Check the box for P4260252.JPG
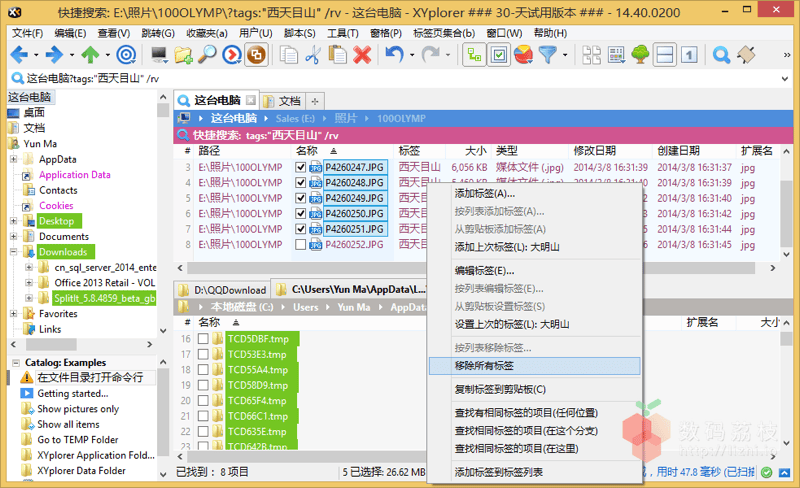 [301, 245]
